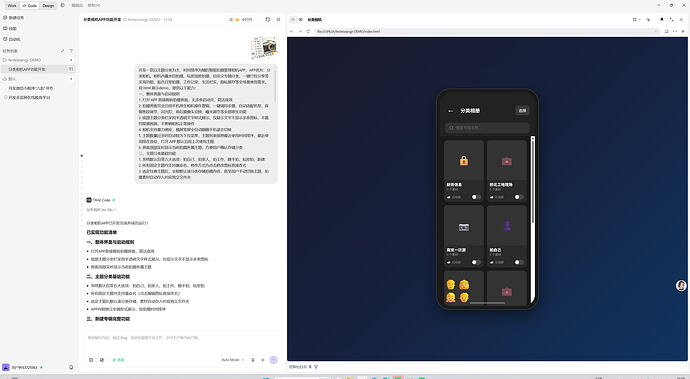Toggle the sidebar panel icon beside Design
Screen dimensions: 690x379
pos(62,6)
